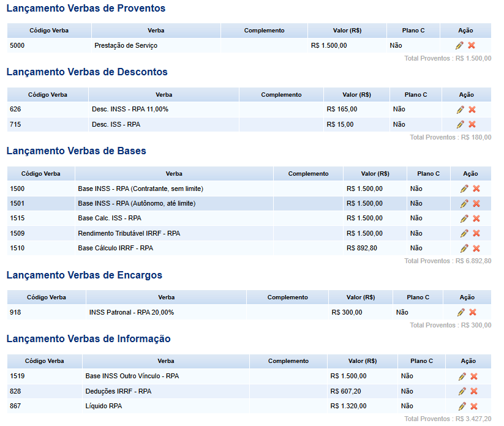Viewport: 504px width, 426px height.
Task: Click value R$ 1.320,00
Action: tap(348, 406)
